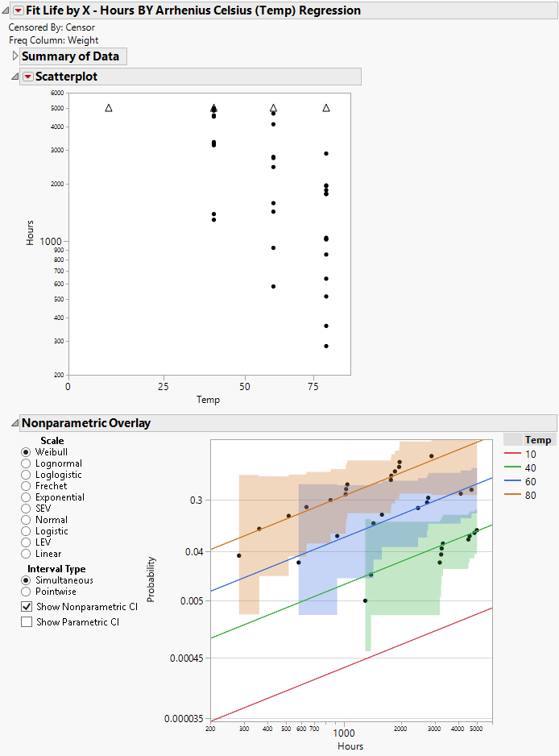Open the Scatterplot red triangle menu
The height and width of the screenshot is (756, 559).
click(28, 77)
